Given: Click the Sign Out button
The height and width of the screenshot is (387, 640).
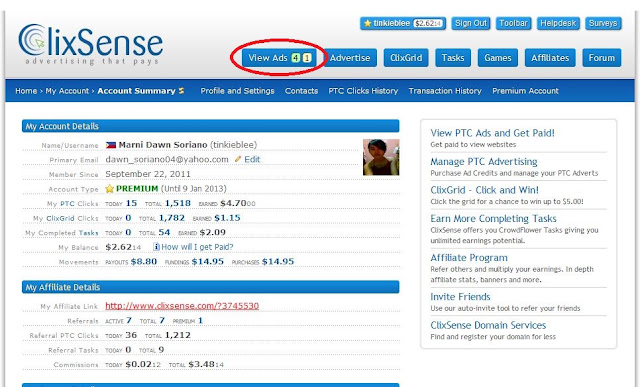Looking at the screenshot, I should point(471,23).
